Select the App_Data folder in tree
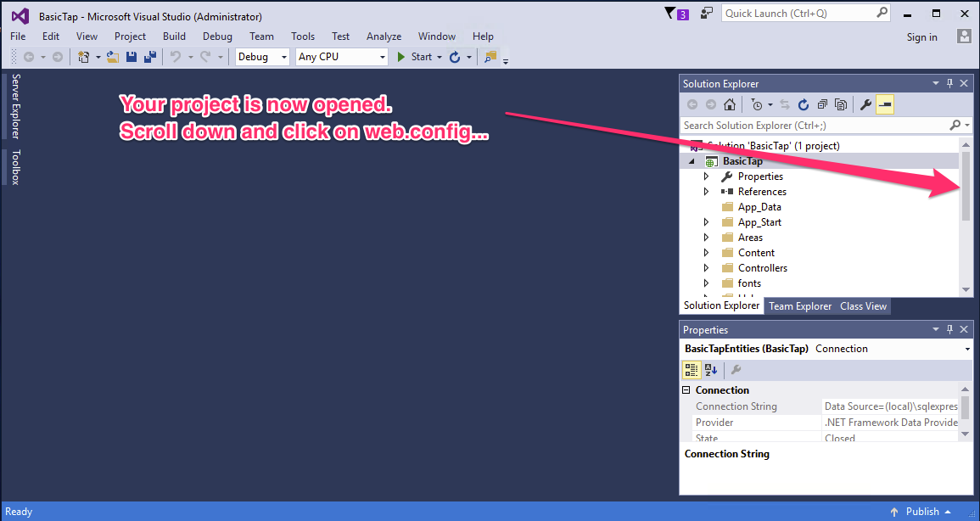The height and width of the screenshot is (521, 980). (759, 207)
